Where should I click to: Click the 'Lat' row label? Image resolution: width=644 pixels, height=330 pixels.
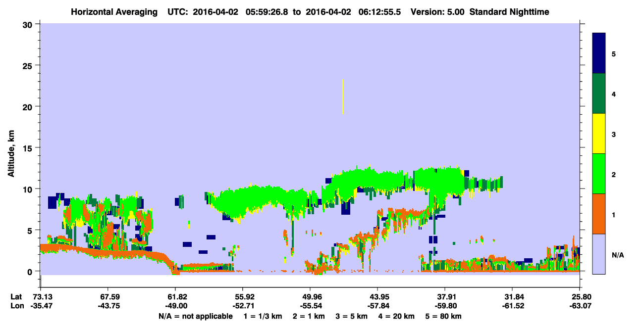coord(16,297)
